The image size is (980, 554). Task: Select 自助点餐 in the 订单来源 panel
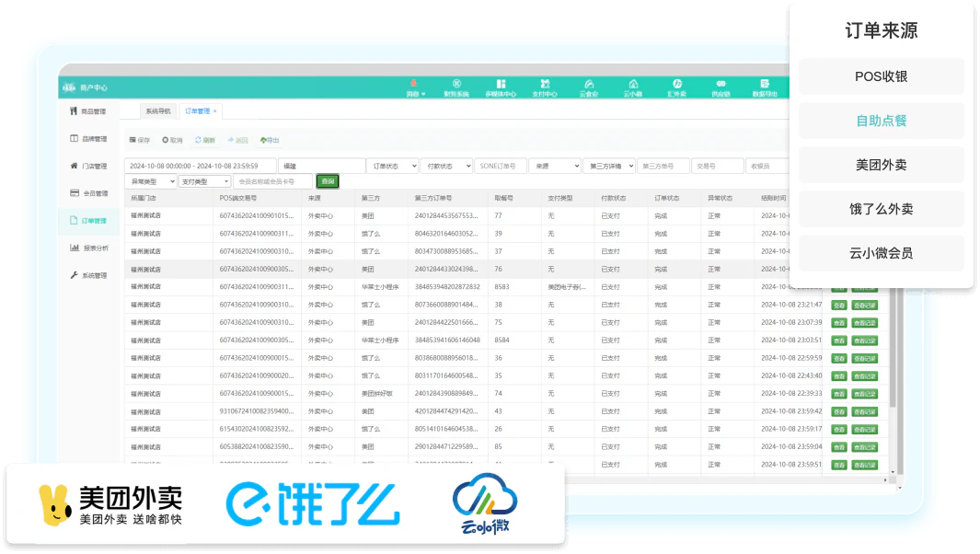coord(882,121)
